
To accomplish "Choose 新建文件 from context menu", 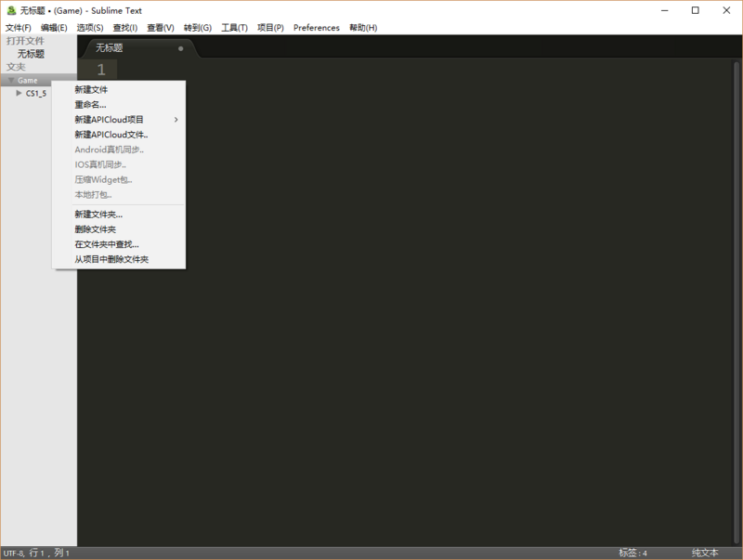I will 119,89.
